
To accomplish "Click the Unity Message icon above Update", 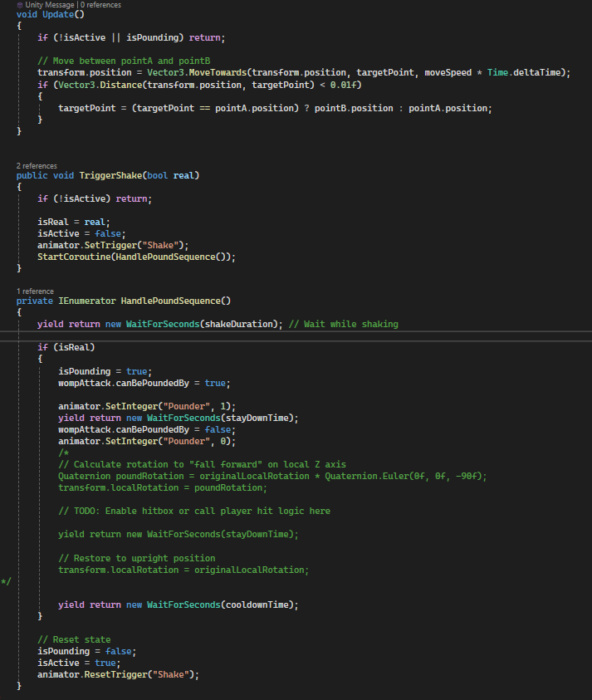I will point(20,5).
